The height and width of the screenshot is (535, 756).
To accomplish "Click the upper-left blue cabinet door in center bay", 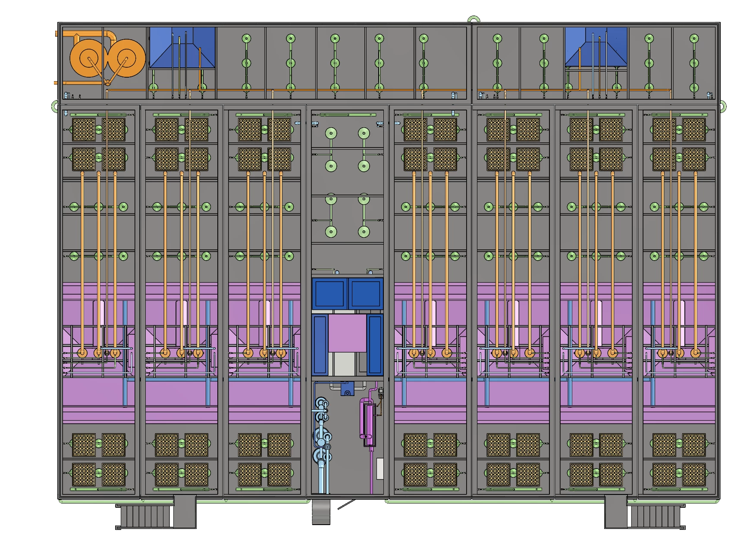I will [330, 294].
